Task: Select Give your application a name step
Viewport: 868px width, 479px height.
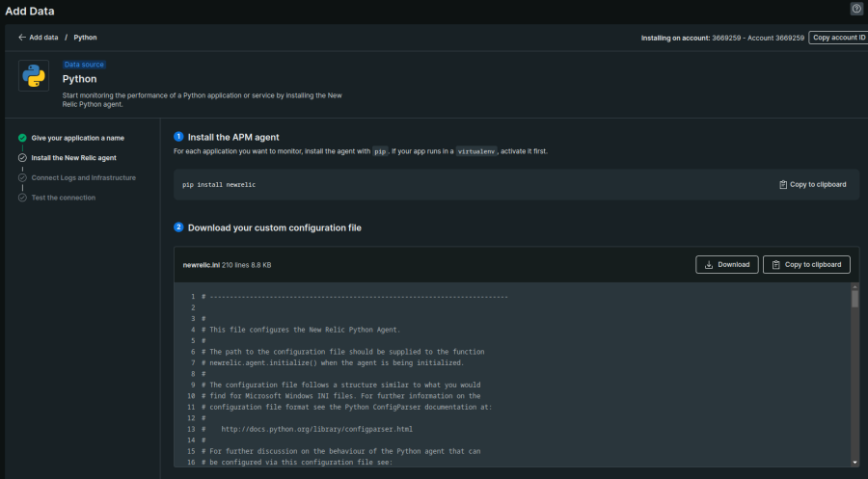Action: tap(77, 138)
